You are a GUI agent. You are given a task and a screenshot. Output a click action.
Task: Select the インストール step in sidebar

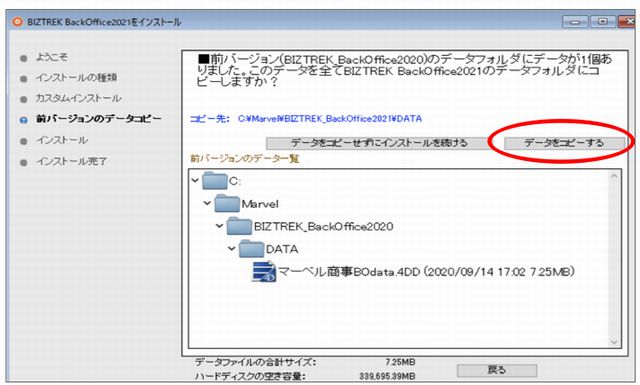62,140
